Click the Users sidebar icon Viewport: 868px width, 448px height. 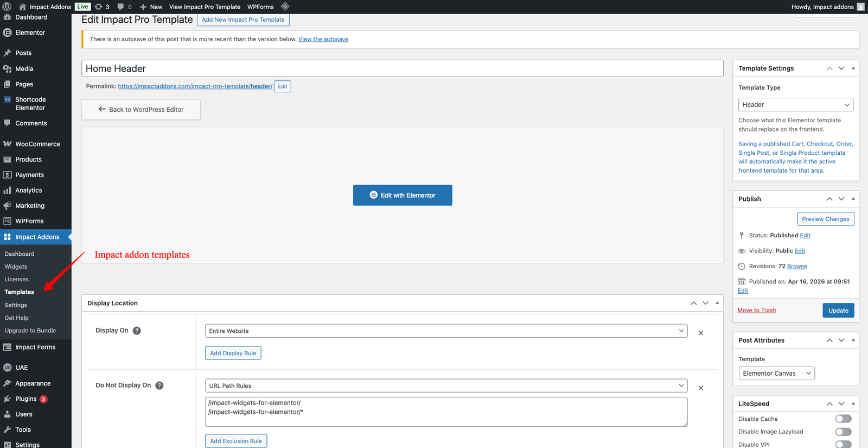7,414
